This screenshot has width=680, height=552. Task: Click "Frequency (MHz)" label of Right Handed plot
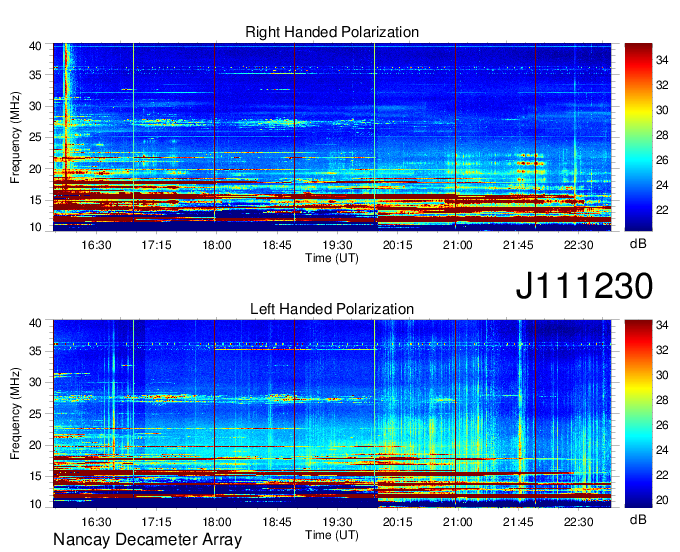(16, 137)
